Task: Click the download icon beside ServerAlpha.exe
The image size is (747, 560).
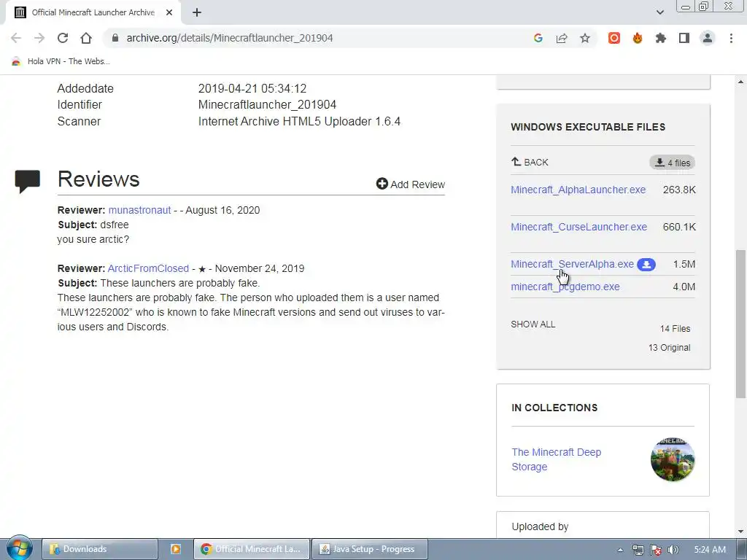Action: (646, 264)
